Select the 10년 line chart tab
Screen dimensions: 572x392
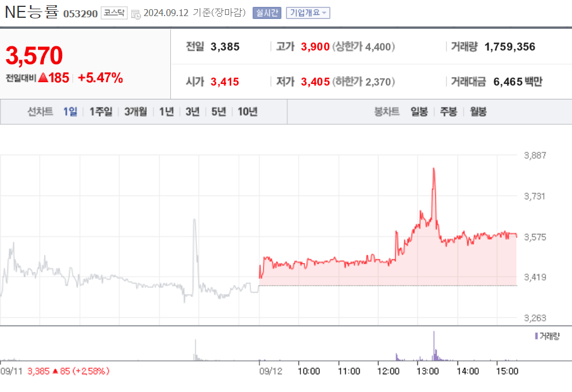(x=247, y=112)
